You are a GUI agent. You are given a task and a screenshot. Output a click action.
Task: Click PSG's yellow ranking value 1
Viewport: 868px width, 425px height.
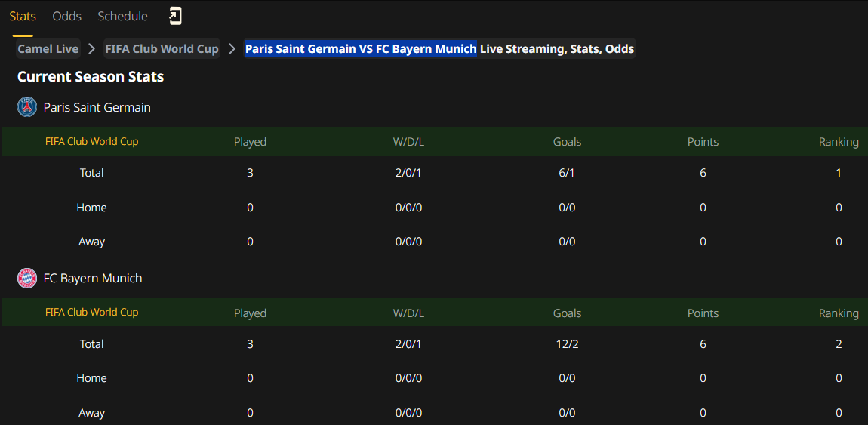(x=839, y=173)
